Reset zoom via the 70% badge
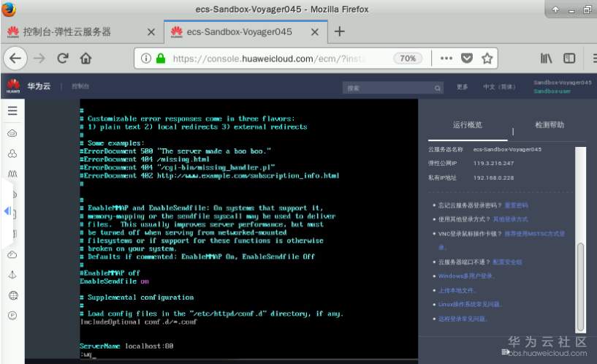 408,58
